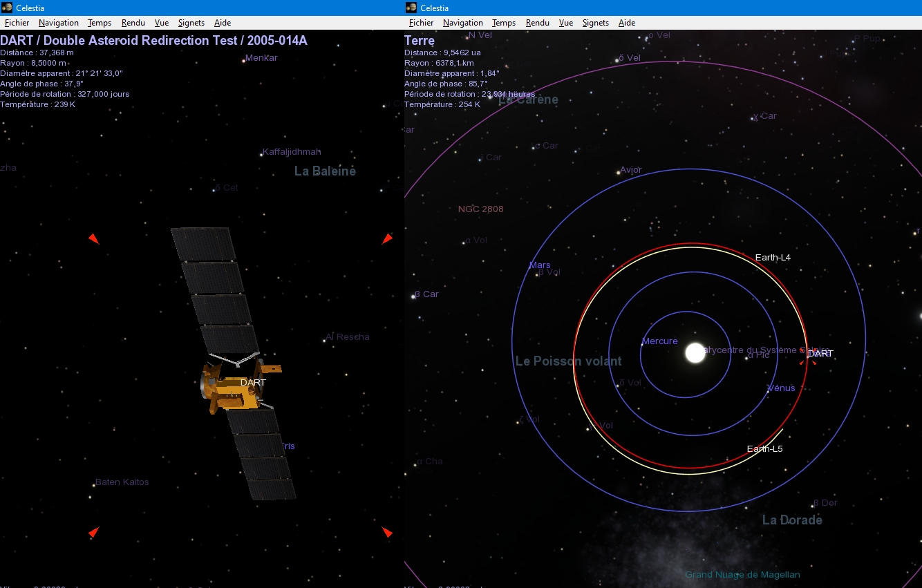Open Temps menu in right Celestia window
This screenshot has width=922, height=588.
[504, 23]
